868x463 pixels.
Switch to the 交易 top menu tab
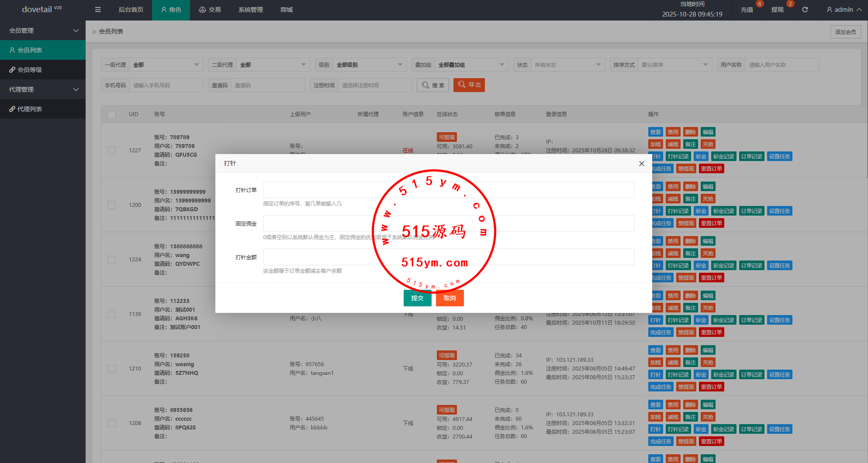(x=210, y=10)
